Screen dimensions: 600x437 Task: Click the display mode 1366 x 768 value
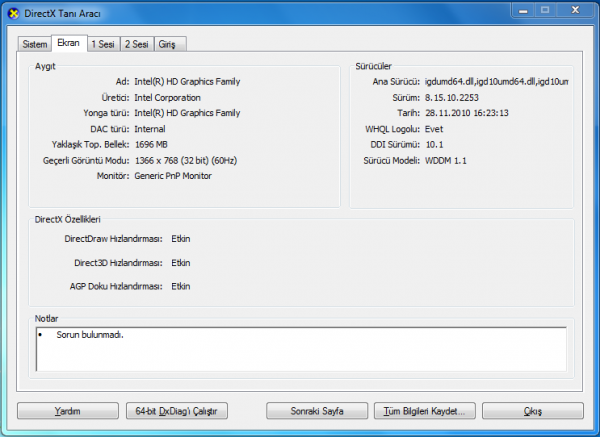click(x=186, y=160)
